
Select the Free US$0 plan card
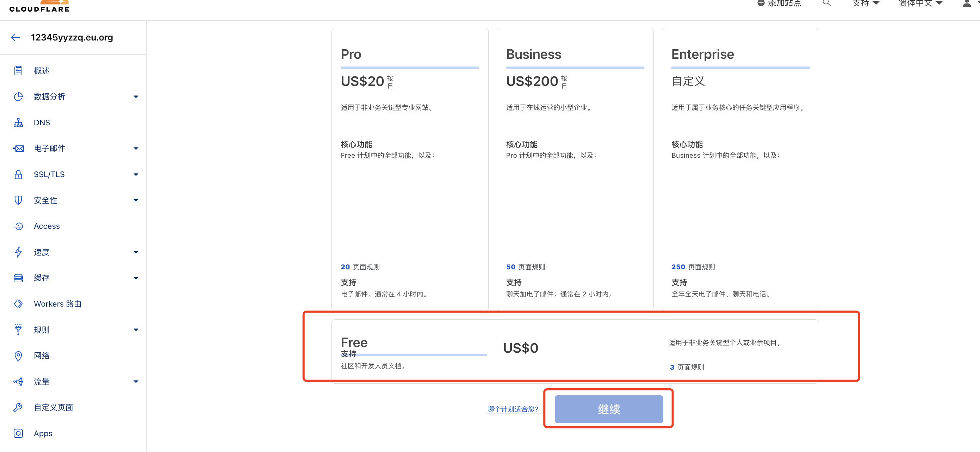tap(575, 351)
